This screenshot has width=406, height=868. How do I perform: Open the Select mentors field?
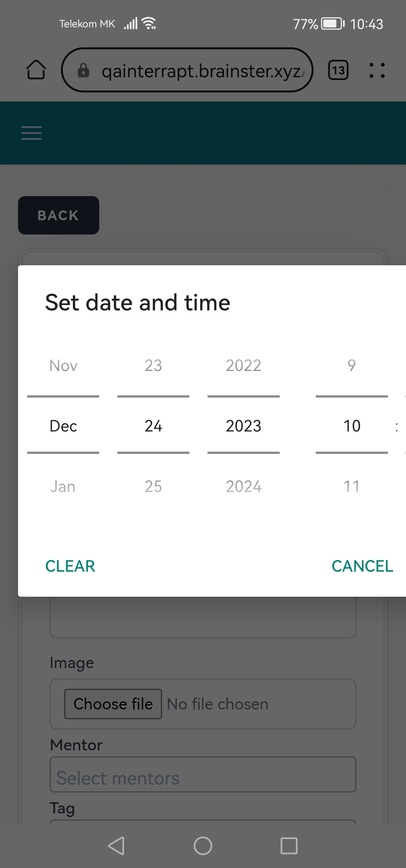pyautogui.click(x=203, y=778)
